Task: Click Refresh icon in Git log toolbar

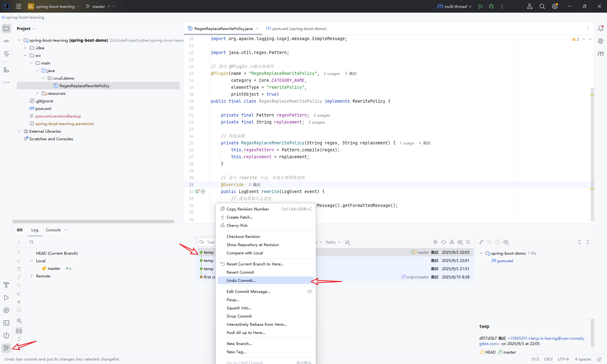Action: [444, 242]
